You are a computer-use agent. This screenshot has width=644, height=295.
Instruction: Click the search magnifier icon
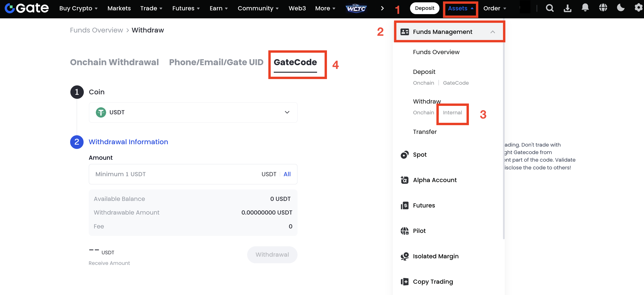point(550,8)
